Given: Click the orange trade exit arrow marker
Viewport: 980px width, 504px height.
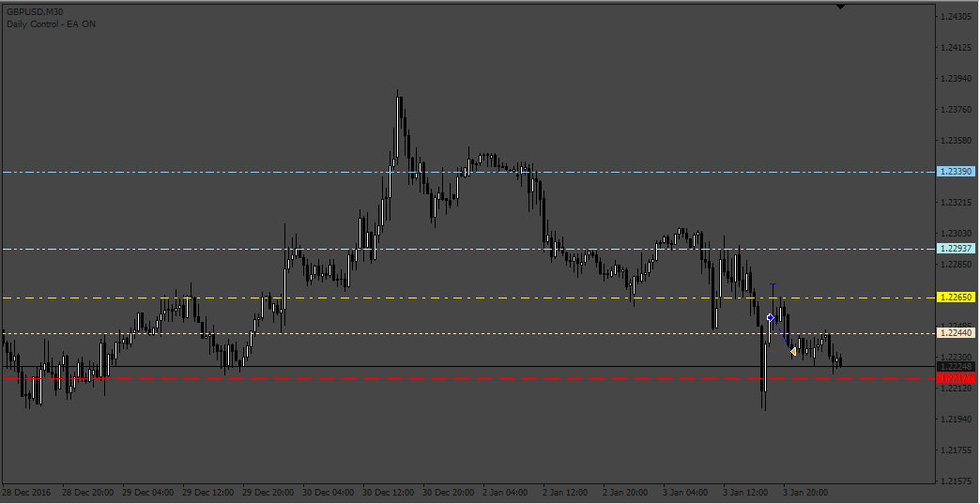Looking at the screenshot, I should [x=792, y=352].
